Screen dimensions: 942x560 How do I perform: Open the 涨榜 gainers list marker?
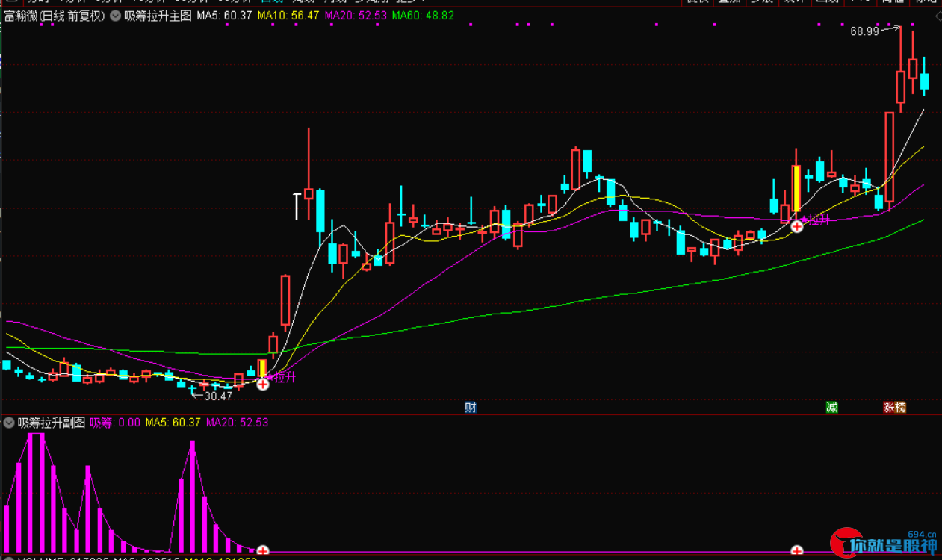point(894,408)
